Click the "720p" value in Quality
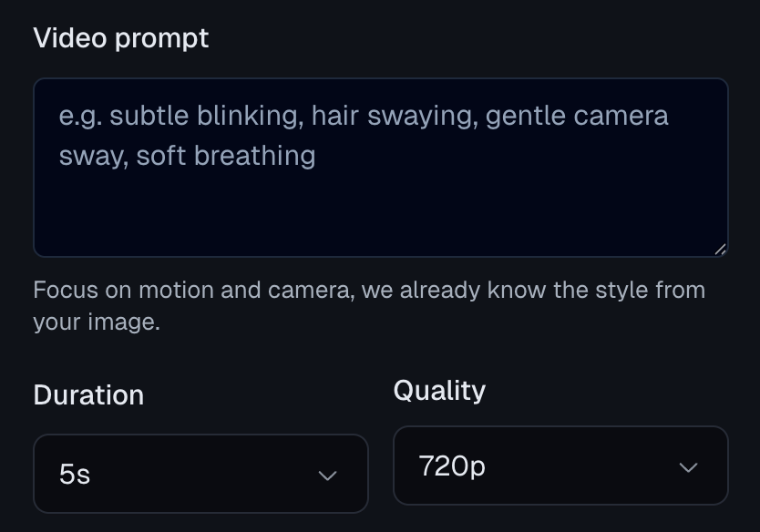760x532 pixels. click(452, 466)
